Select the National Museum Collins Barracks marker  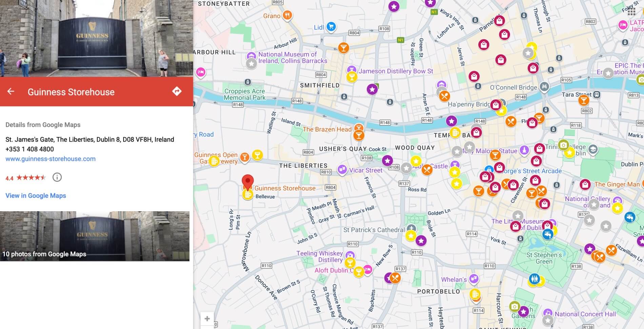click(x=251, y=56)
